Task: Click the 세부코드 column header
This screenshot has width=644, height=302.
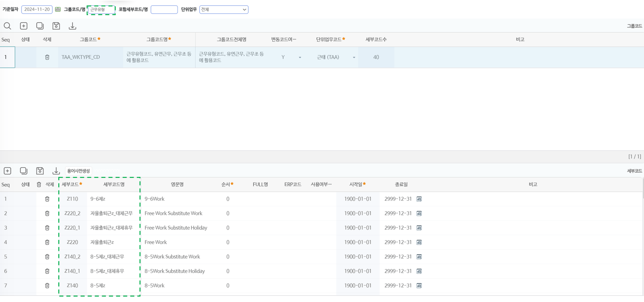Action: (x=72, y=184)
